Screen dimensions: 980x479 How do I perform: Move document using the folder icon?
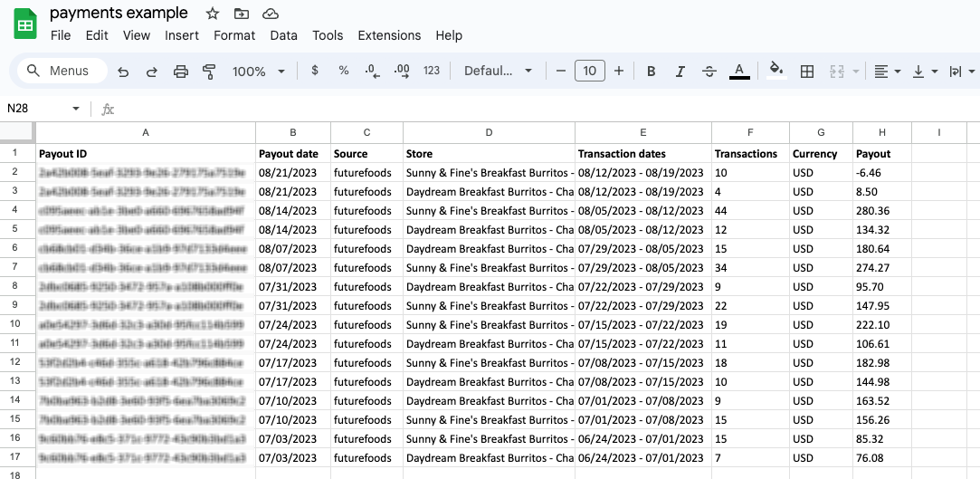(x=241, y=14)
